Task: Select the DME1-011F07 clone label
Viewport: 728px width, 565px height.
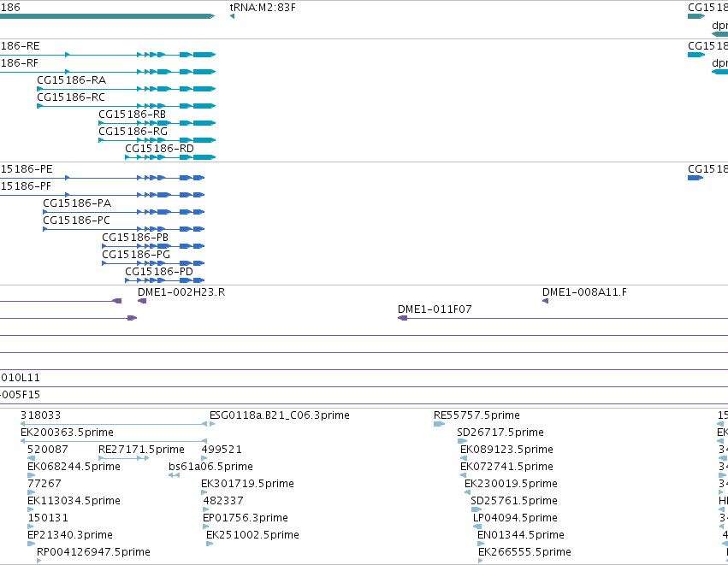Action: [435, 309]
